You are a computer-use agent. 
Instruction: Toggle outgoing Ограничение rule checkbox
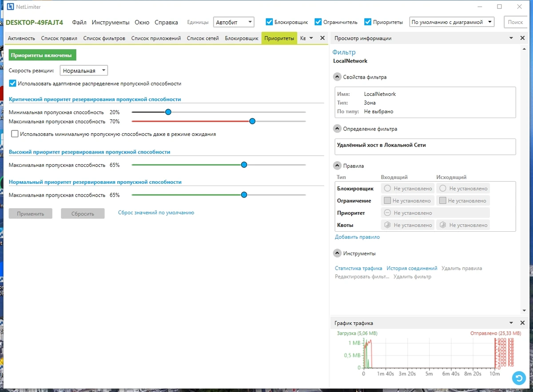(443, 201)
